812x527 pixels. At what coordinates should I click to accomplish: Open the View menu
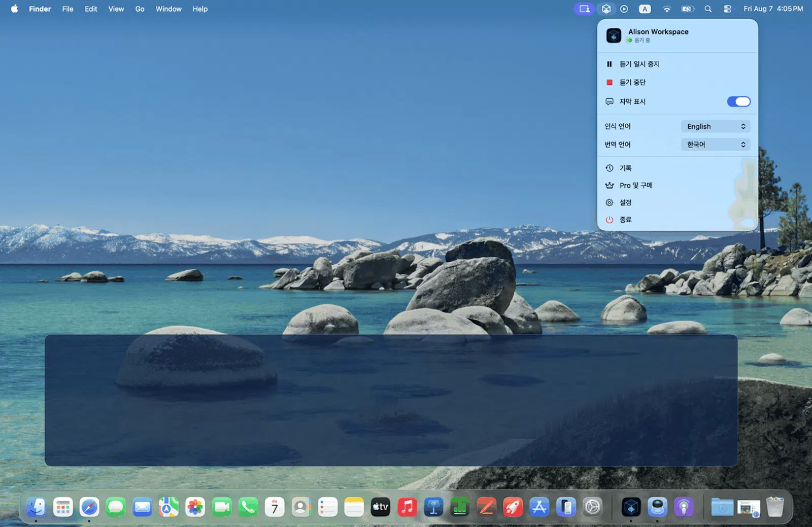pyautogui.click(x=116, y=9)
